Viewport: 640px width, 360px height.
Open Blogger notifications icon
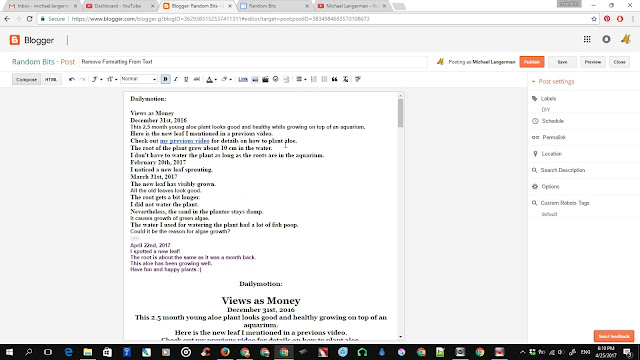point(606,39)
